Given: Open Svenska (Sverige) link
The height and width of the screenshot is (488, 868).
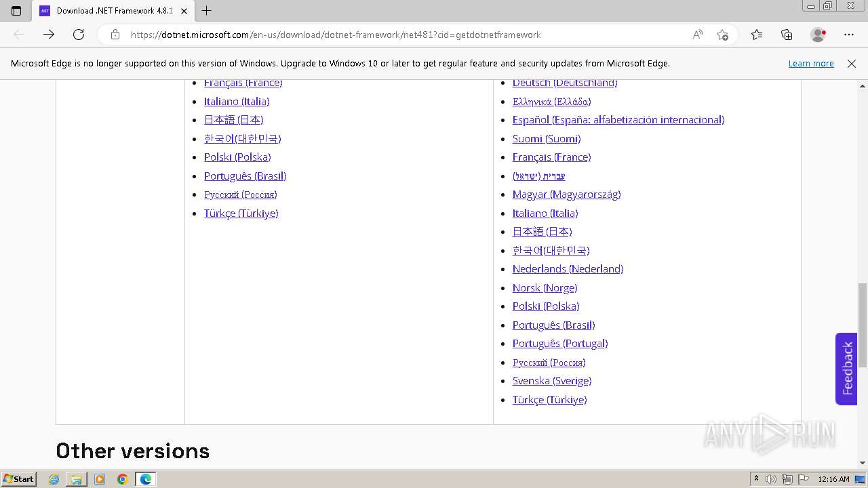Looking at the screenshot, I should pyautogui.click(x=552, y=381).
